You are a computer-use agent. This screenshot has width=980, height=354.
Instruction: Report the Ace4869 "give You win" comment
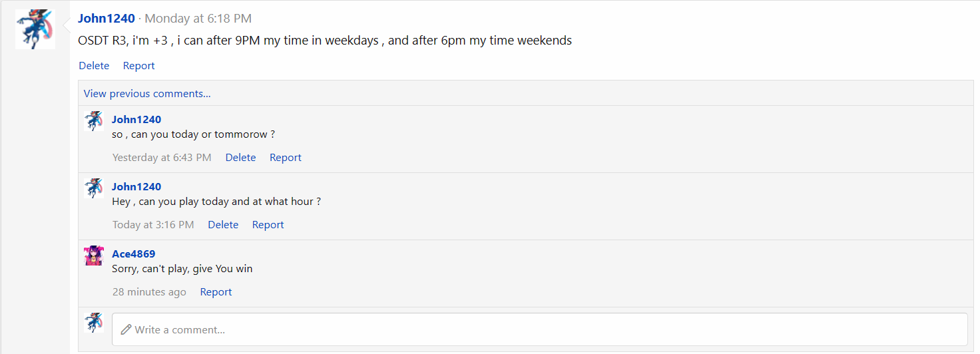(216, 292)
